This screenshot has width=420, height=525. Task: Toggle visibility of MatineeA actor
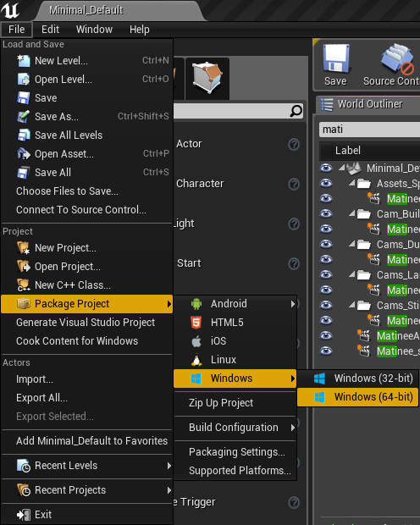pos(326,335)
